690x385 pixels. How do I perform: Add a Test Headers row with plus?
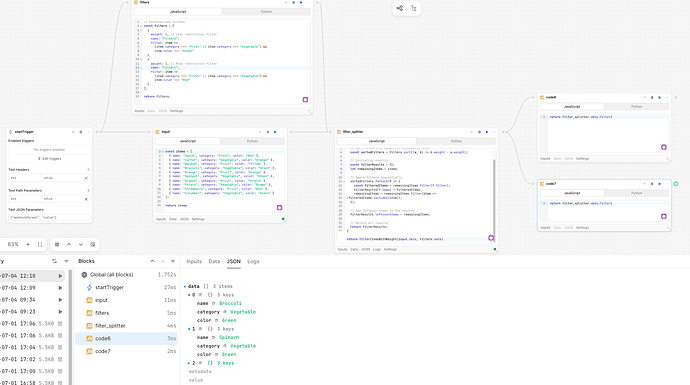88,169
